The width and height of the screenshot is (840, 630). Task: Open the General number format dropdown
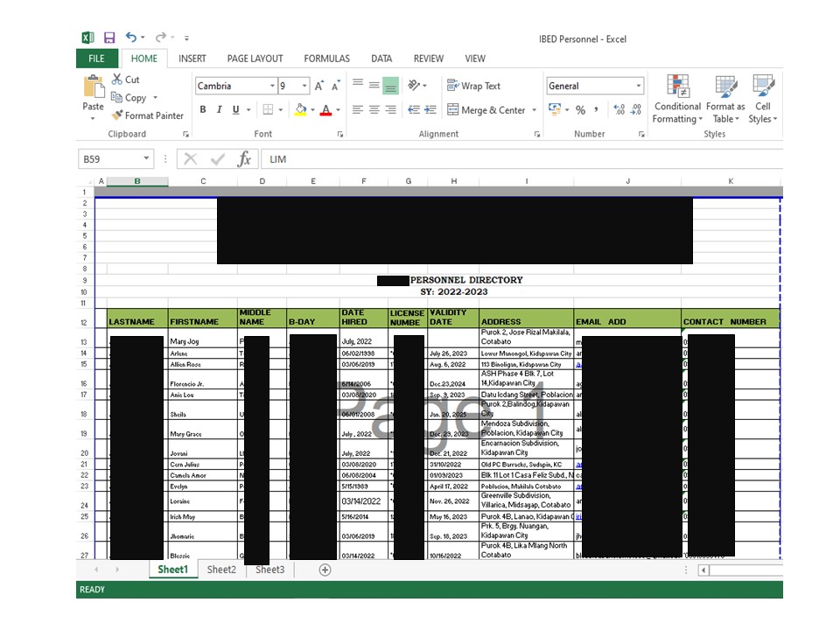tap(638, 86)
